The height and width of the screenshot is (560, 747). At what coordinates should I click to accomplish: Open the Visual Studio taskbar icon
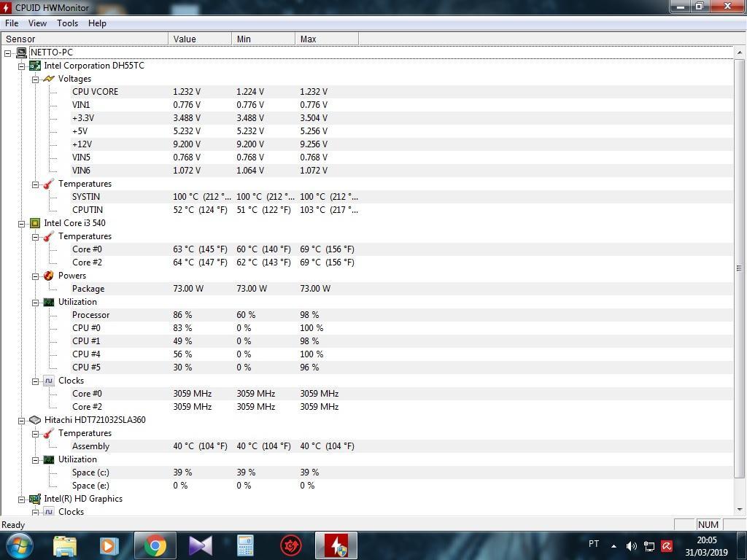pos(201,546)
